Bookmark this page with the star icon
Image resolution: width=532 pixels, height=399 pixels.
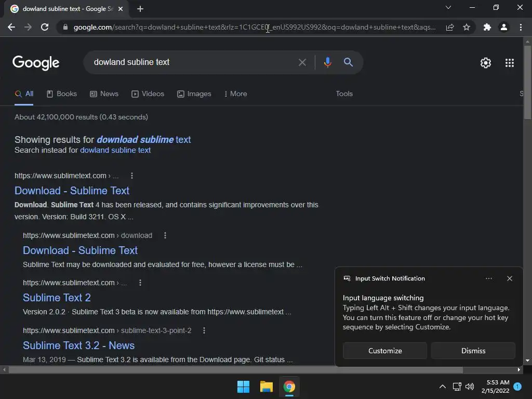[x=467, y=27]
